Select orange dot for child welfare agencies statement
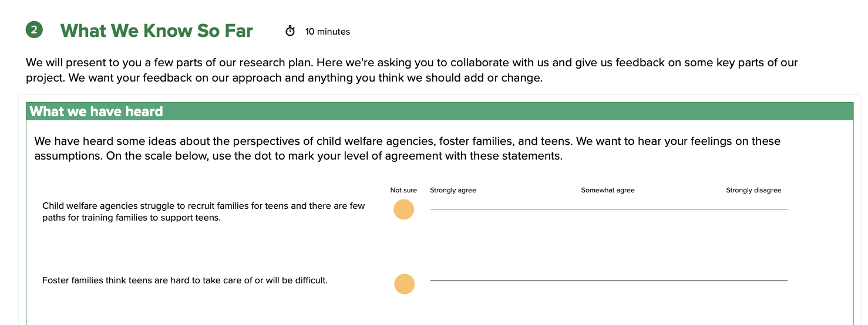 coord(404,209)
